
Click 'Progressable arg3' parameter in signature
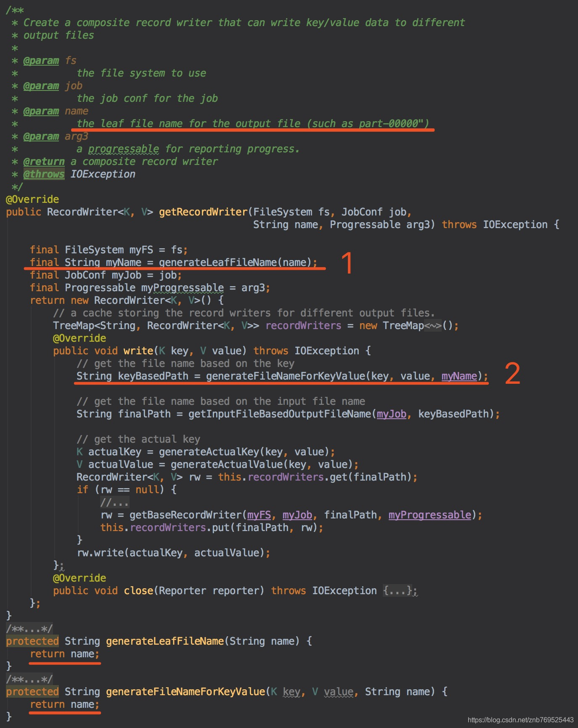380,225
